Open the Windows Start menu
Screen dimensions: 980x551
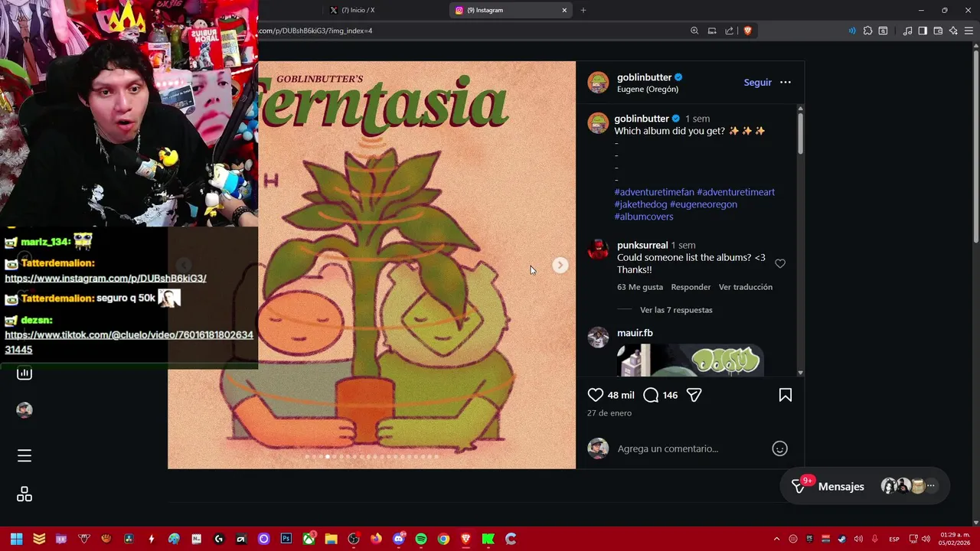(x=16, y=539)
